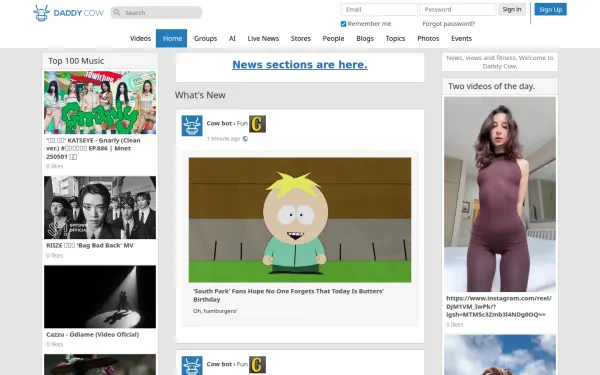Open the KATSEYE Gnarly video title
Screen dimensions: 600x375
coord(94,148)
